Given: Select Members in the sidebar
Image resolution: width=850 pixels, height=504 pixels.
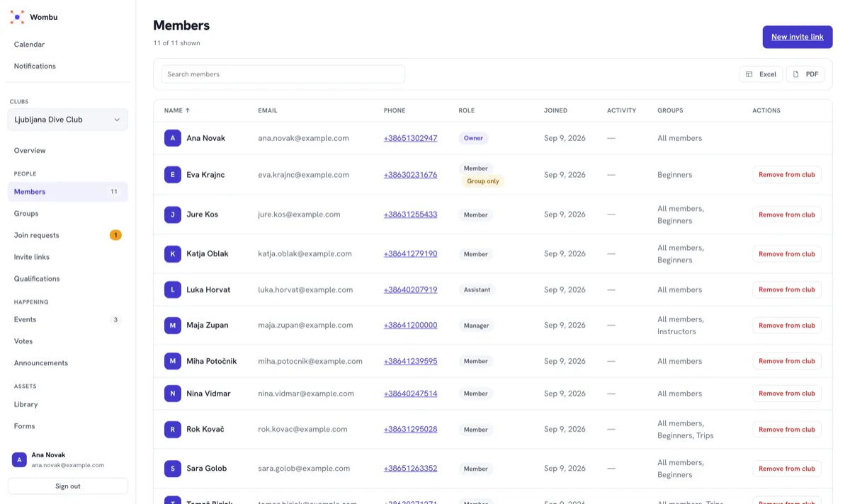Looking at the screenshot, I should coord(68,192).
